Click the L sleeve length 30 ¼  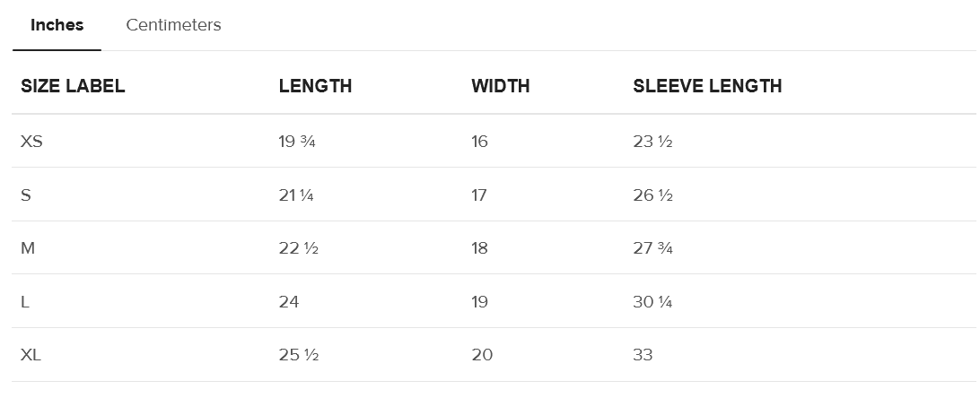click(x=652, y=302)
